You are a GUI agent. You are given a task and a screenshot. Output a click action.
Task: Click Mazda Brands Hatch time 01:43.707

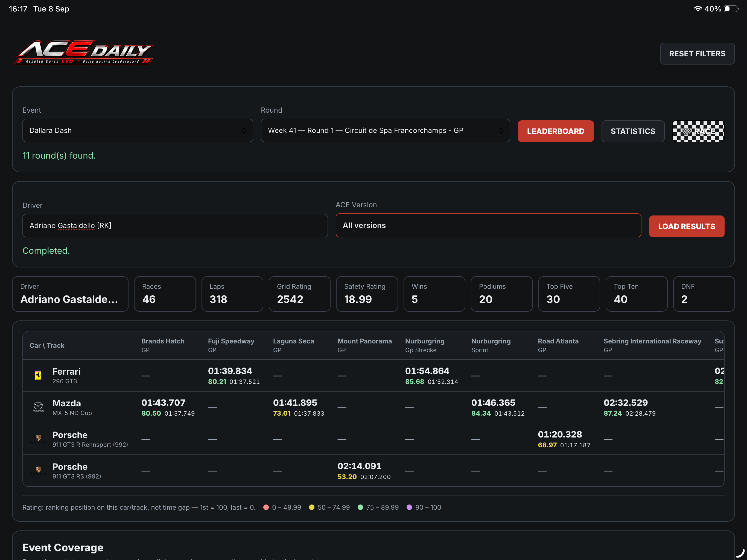tap(164, 402)
